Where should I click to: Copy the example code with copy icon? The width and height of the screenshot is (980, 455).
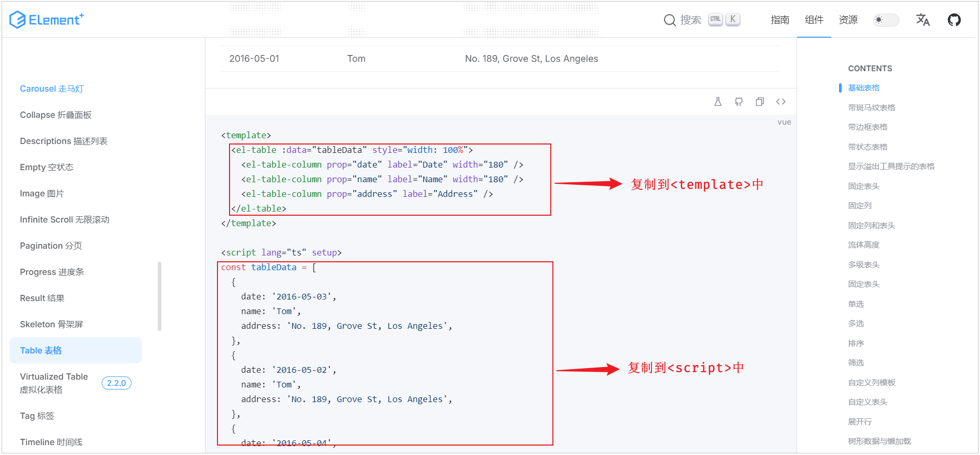tap(759, 102)
